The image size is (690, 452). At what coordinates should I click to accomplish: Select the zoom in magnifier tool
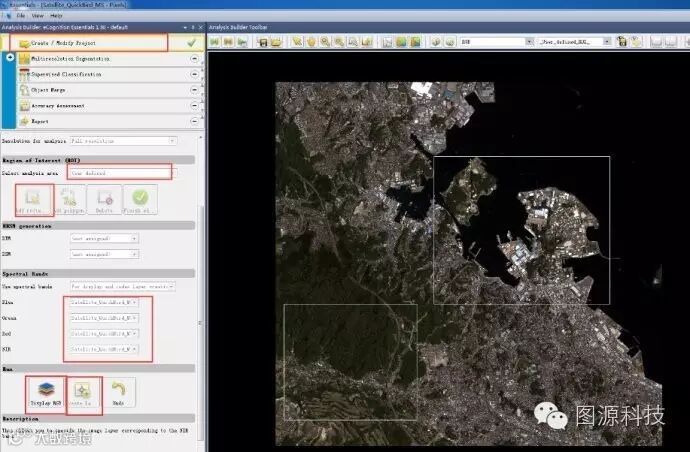click(325, 42)
